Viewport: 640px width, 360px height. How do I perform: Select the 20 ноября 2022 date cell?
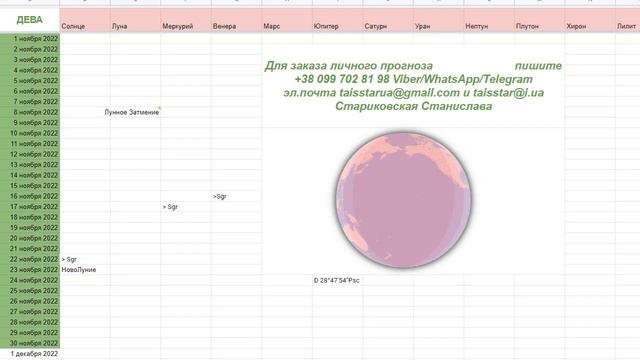[30, 238]
